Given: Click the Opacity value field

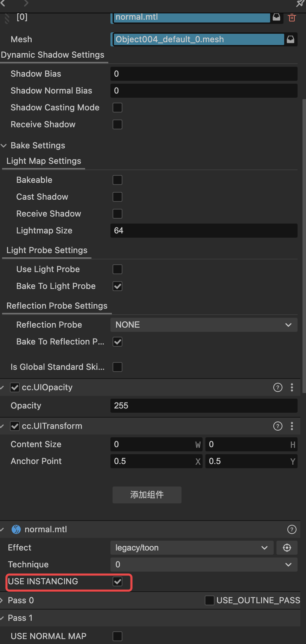Looking at the screenshot, I should [x=204, y=406].
